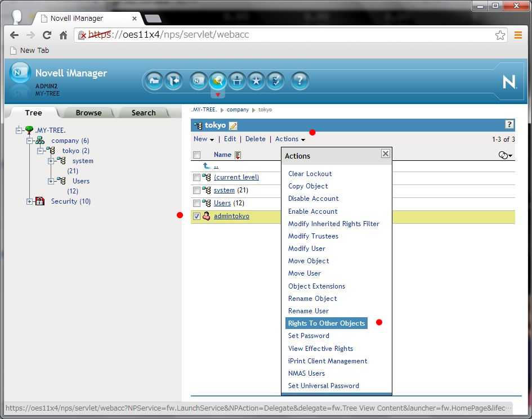Click .MY-TREE. in the breadcrumb
Image resolution: width=532 pixels, height=419 pixels.
pyautogui.click(x=204, y=110)
